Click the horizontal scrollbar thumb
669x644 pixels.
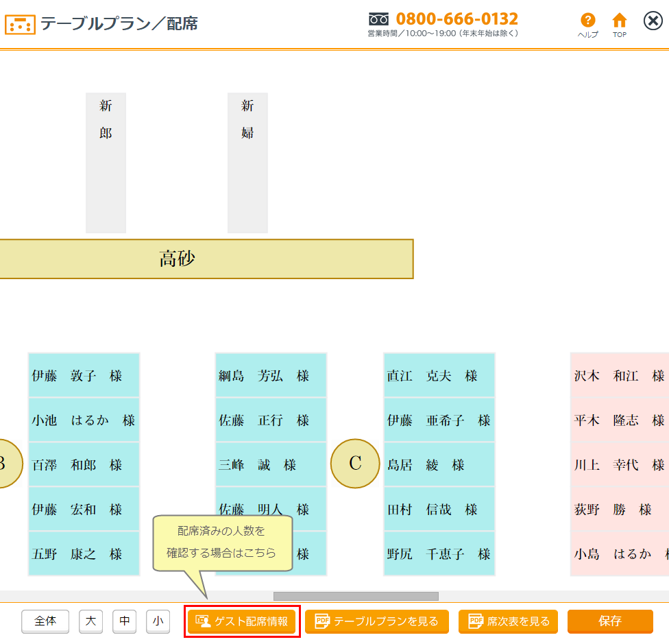coord(355,596)
